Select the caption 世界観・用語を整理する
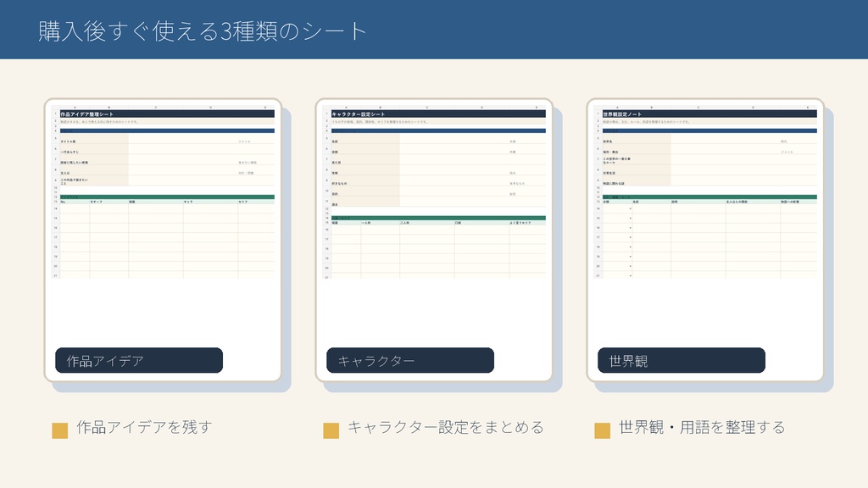868x488 pixels. (x=702, y=427)
